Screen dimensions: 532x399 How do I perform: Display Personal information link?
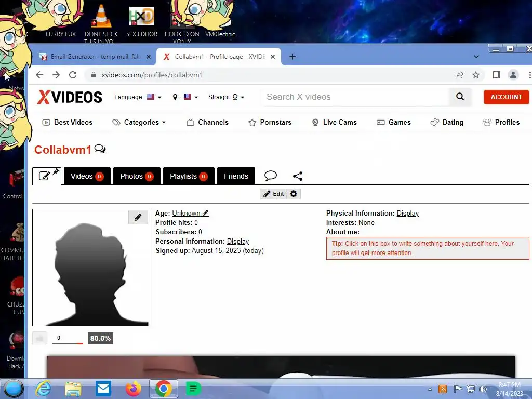[x=238, y=242]
